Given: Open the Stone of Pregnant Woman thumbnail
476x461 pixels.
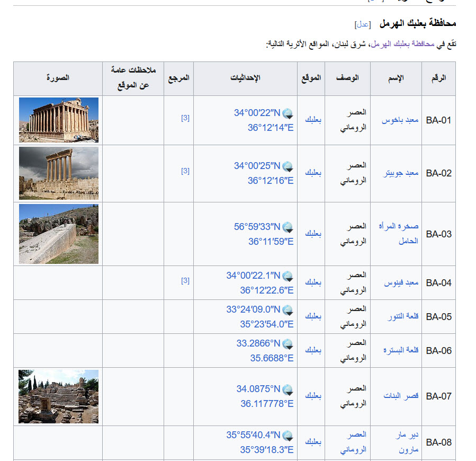Looking at the screenshot, I should 59,234.
